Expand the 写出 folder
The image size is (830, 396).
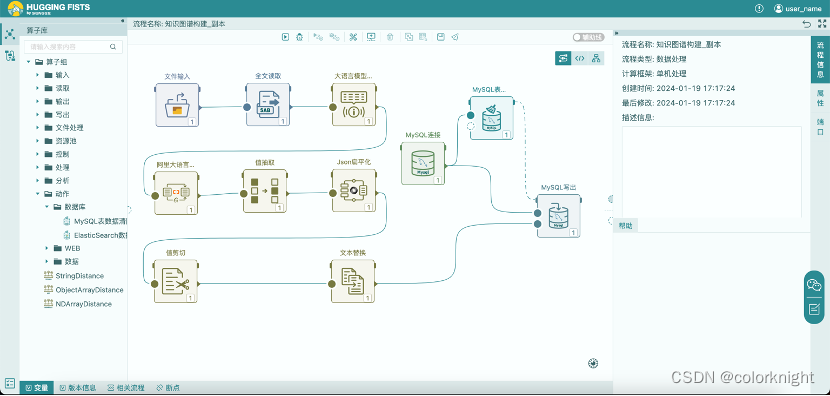[x=38, y=114]
